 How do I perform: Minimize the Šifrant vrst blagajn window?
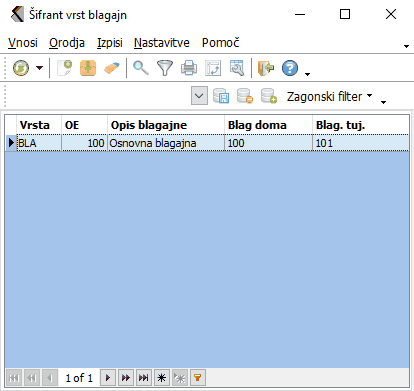(300, 14)
